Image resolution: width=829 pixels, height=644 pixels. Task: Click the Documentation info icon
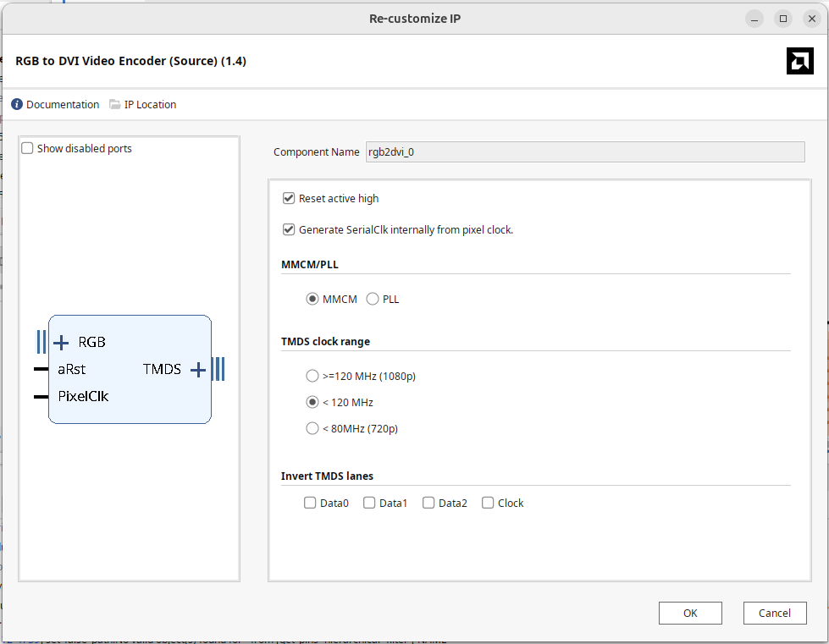(x=17, y=104)
